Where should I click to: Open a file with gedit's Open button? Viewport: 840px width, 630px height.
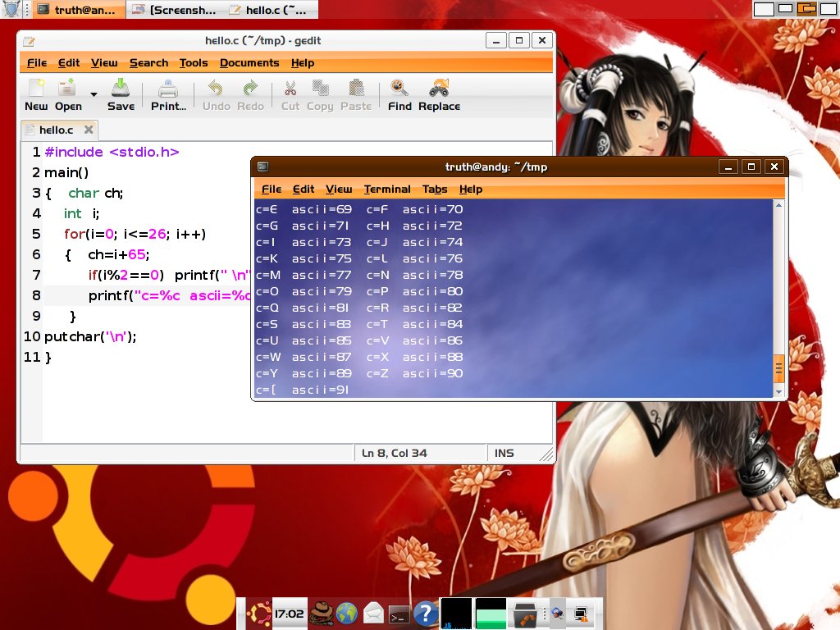pos(68,95)
